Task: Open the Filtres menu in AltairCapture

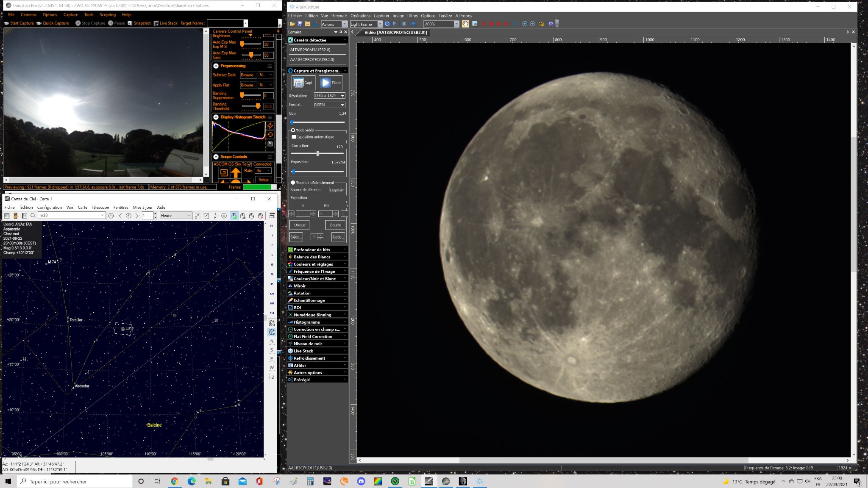Action: [412, 16]
